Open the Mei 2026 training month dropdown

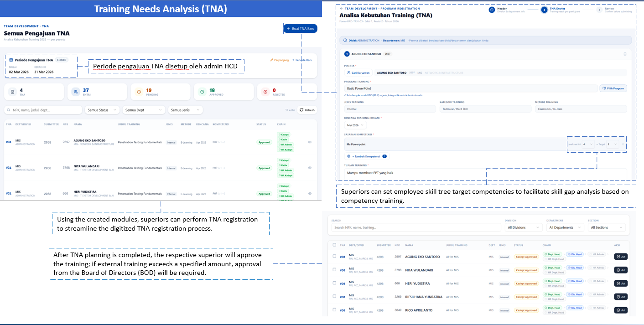[355, 125]
